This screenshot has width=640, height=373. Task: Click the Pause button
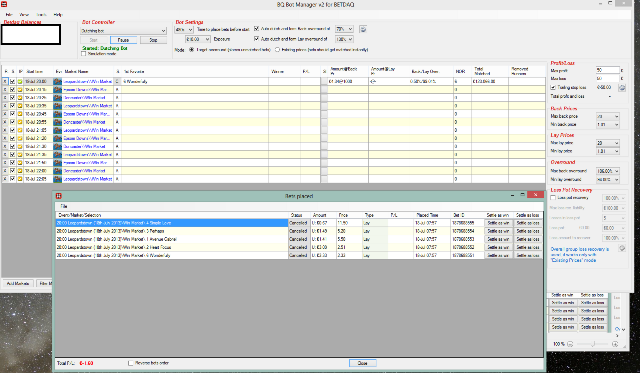pos(123,40)
